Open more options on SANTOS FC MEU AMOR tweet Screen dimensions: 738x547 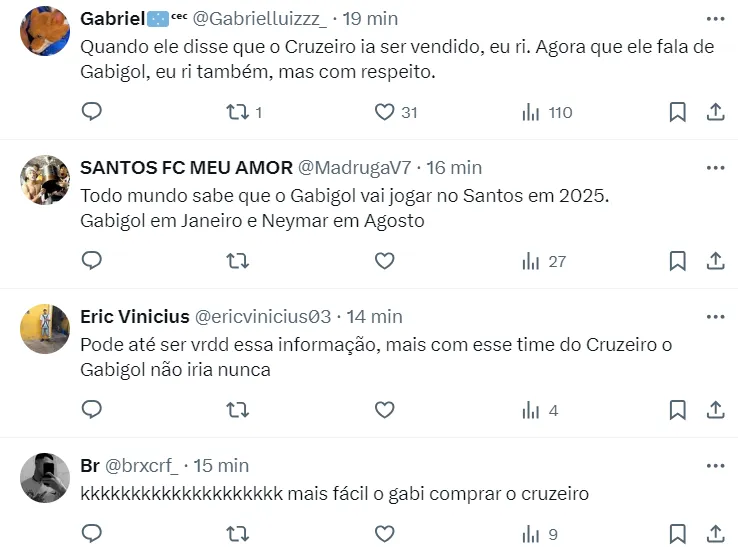pyautogui.click(x=715, y=167)
